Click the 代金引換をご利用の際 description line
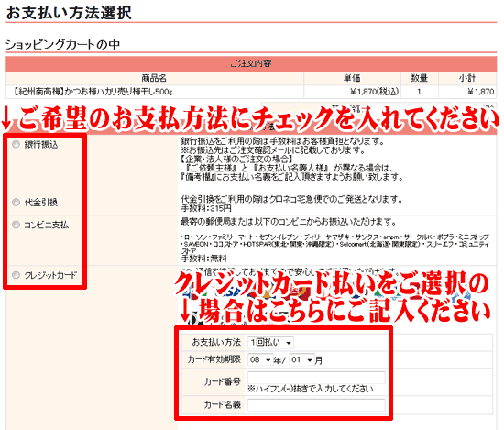 click(x=291, y=199)
